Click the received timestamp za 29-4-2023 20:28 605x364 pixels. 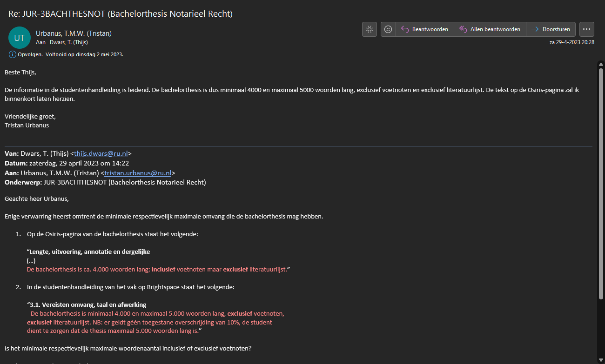(x=571, y=42)
